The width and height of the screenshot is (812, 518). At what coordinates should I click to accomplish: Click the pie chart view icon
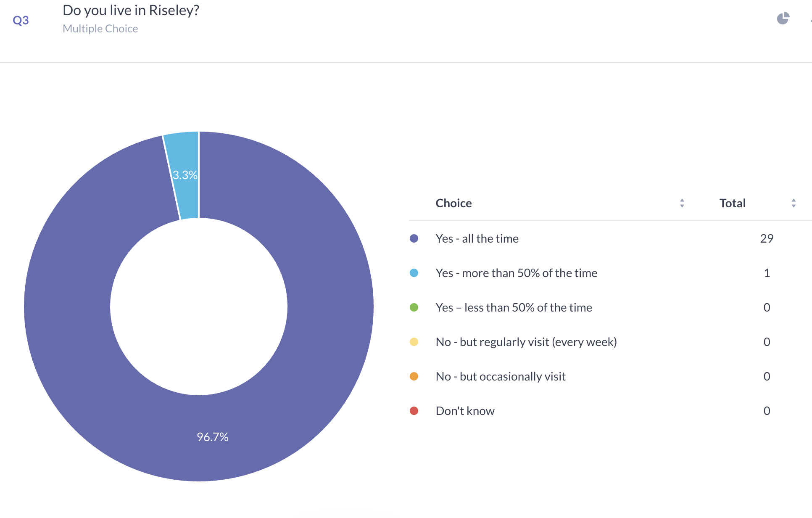[783, 18]
